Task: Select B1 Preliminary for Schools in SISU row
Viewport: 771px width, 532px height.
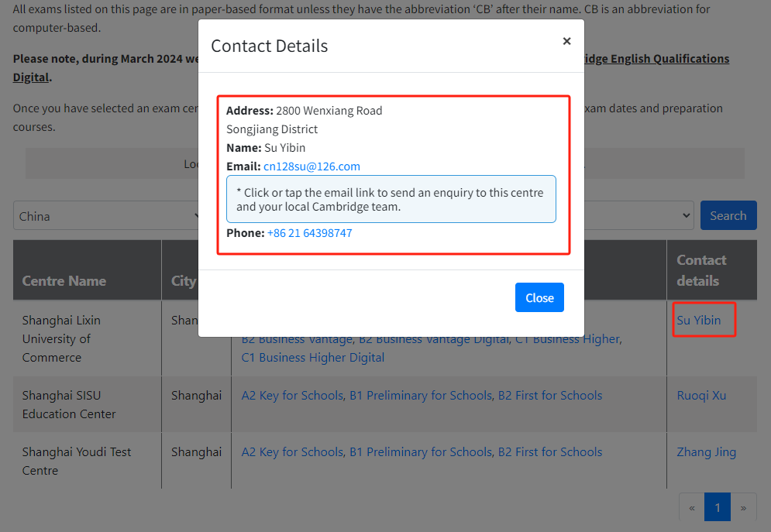Action: pyautogui.click(x=421, y=395)
